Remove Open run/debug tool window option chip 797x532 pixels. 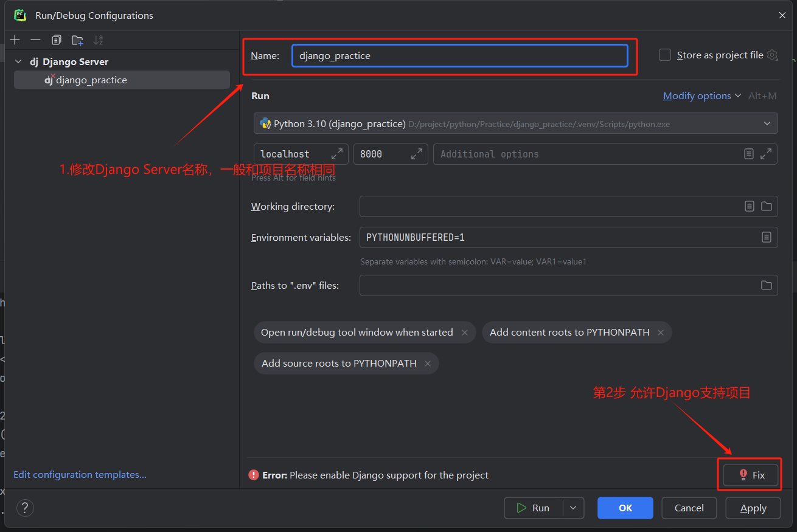[465, 333]
